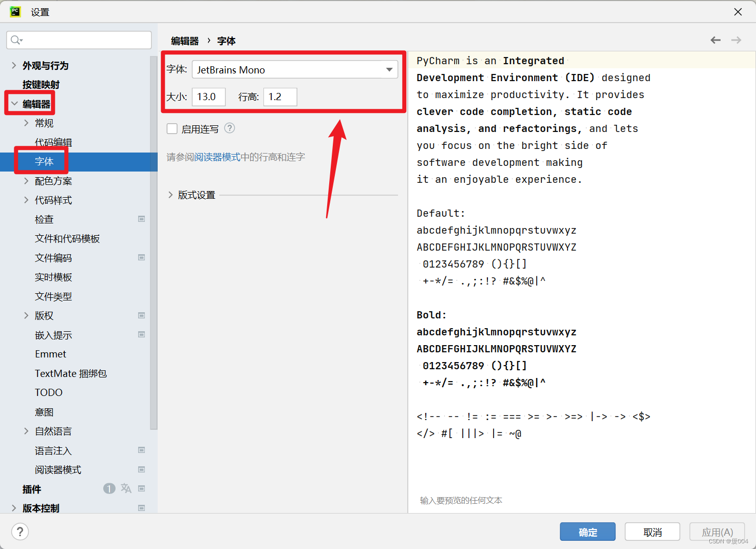Screen dimensions: 756x549
Task: Open 文件类型 settings page
Action: pyautogui.click(x=53, y=296)
